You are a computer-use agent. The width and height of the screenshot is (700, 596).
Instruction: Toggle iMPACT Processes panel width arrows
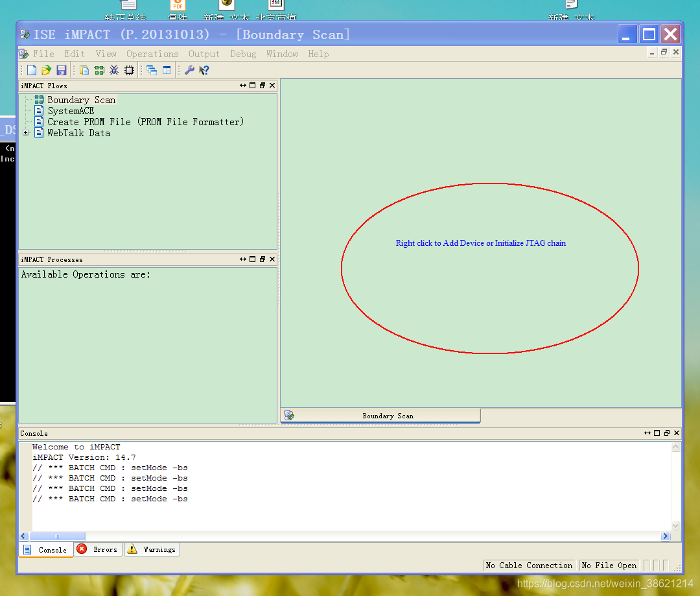click(243, 259)
